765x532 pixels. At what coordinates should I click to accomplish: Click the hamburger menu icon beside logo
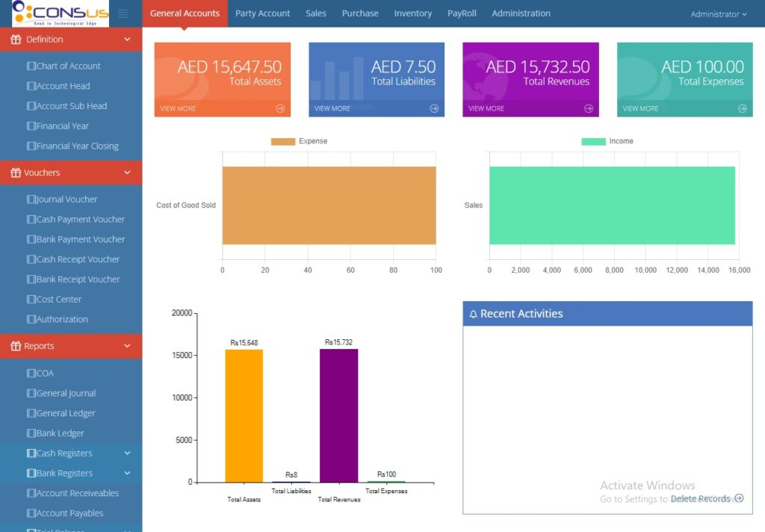pos(123,13)
